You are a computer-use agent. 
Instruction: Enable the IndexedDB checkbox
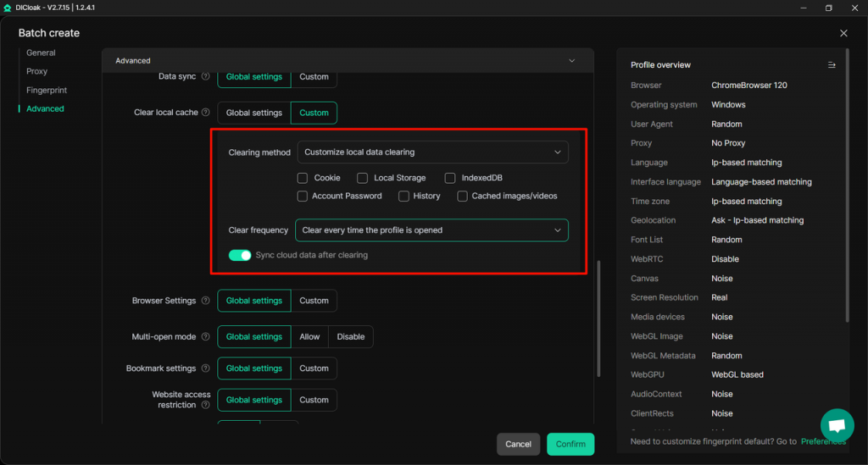(x=450, y=178)
